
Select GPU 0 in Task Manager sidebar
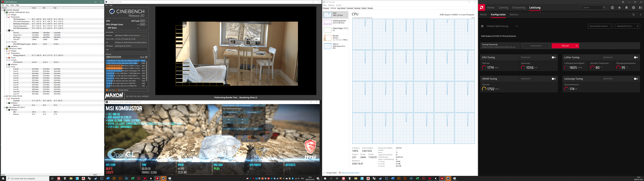pos(336,46)
